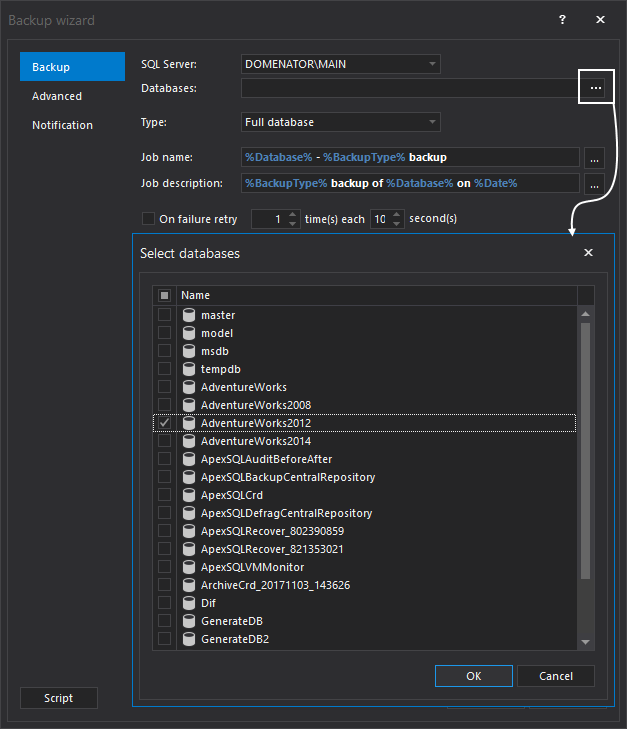Increase the retry times spinner
This screenshot has height=729, width=627.
pyautogui.click(x=292, y=214)
